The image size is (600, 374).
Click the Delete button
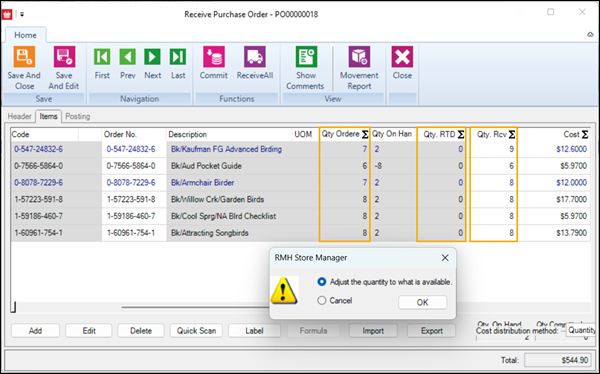tap(141, 331)
